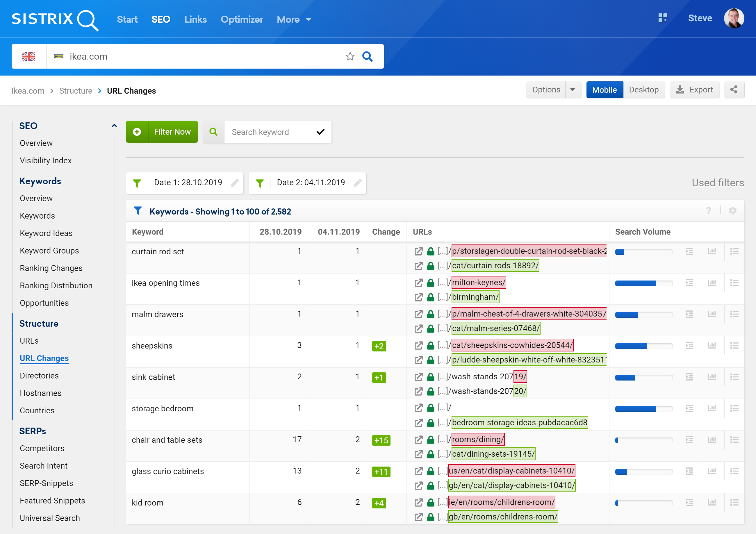Click the lock icon next to birmingham URL
The height and width of the screenshot is (534, 756).
430,297
